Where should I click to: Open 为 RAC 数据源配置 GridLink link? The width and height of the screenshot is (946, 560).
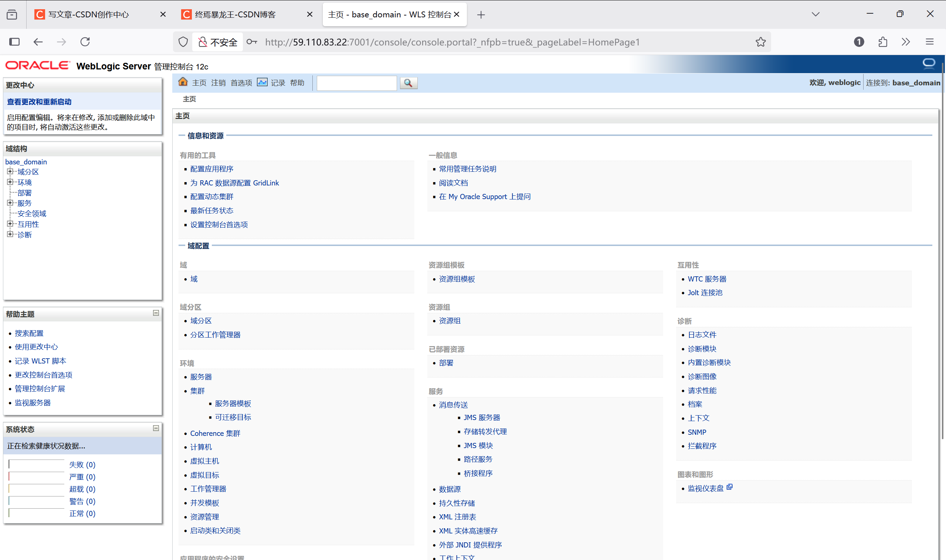[x=234, y=183]
